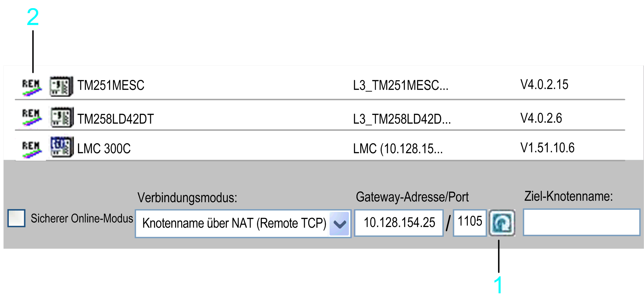Screen dimensions: 644x301
Task: Click the REM icon beside TM258LD42DT
Action: (x=31, y=117)
